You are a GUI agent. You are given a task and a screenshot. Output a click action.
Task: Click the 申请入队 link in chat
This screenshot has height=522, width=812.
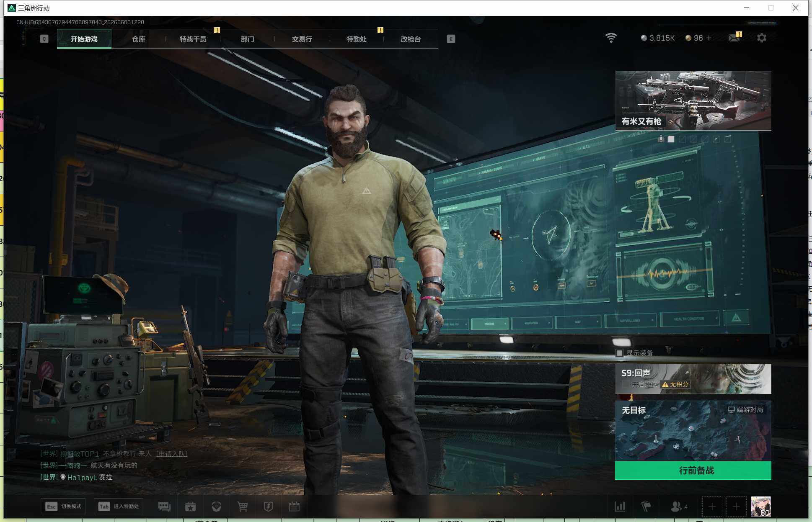tap(171, 454)
